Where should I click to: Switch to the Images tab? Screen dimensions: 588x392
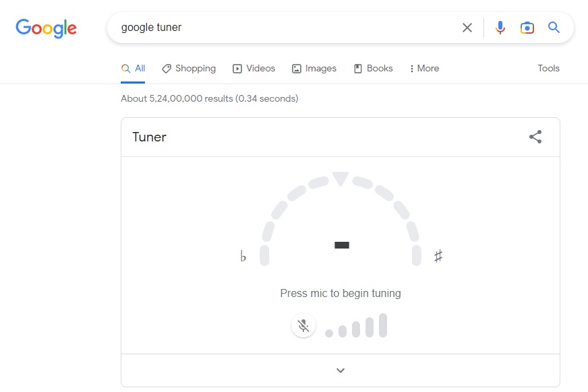coord(314,68)
